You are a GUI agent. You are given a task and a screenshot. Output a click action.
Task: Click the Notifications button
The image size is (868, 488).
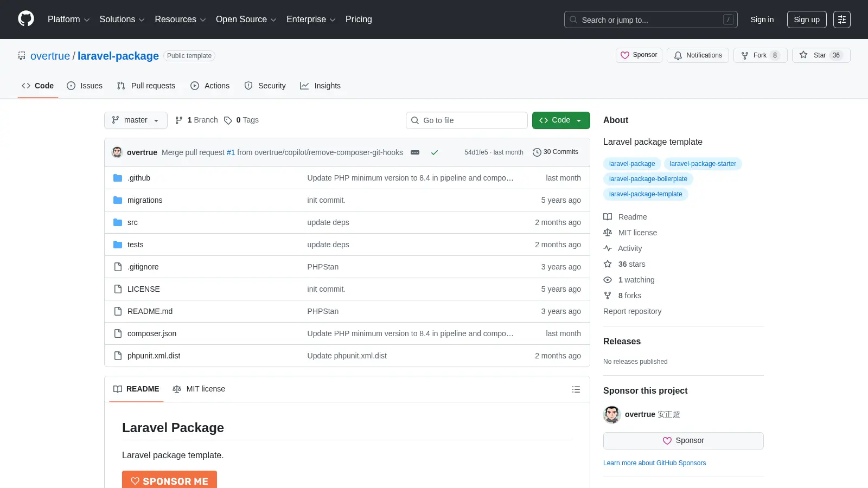tap(698, 55)
